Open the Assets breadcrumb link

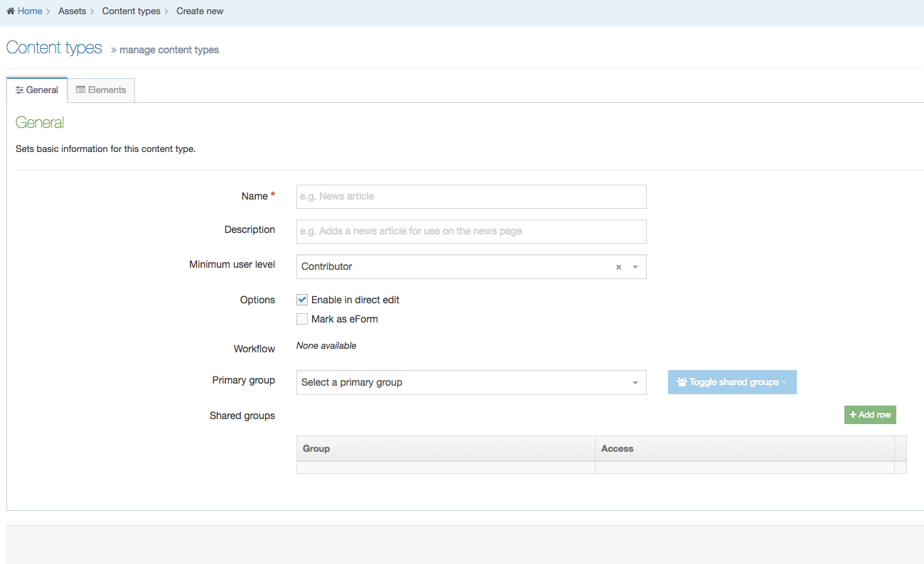(72, 11)
